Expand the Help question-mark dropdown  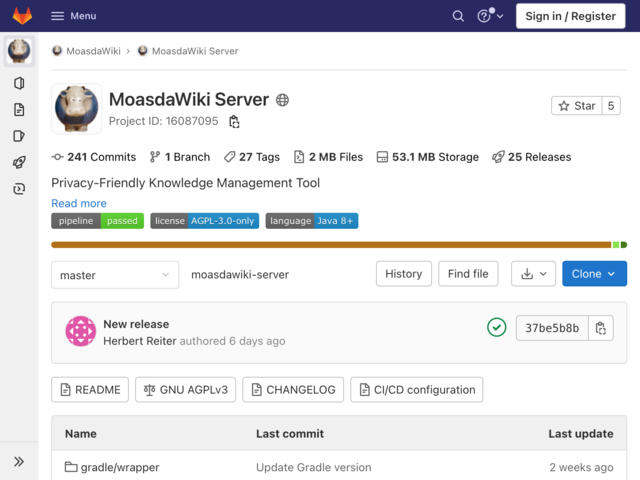490,16
